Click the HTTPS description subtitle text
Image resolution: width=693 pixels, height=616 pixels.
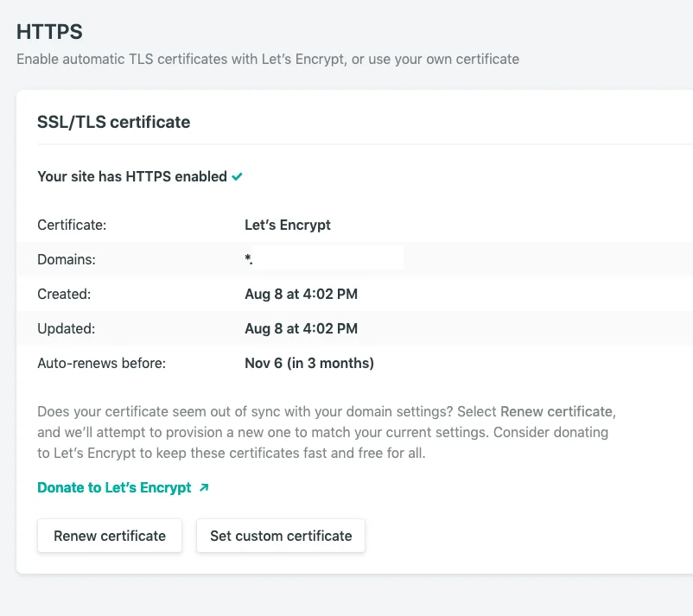pyautogui.click(x=267, y=59)
